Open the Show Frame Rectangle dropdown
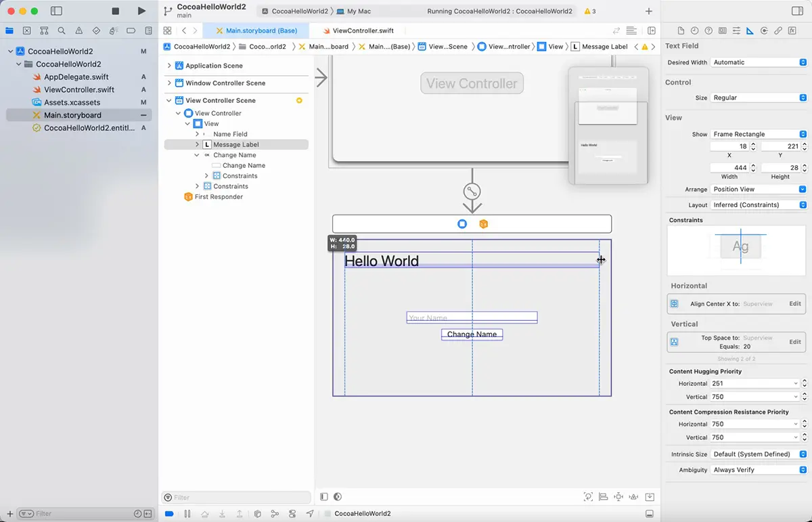812x522 pixels. pyautogui.click(x=759, y=134)
